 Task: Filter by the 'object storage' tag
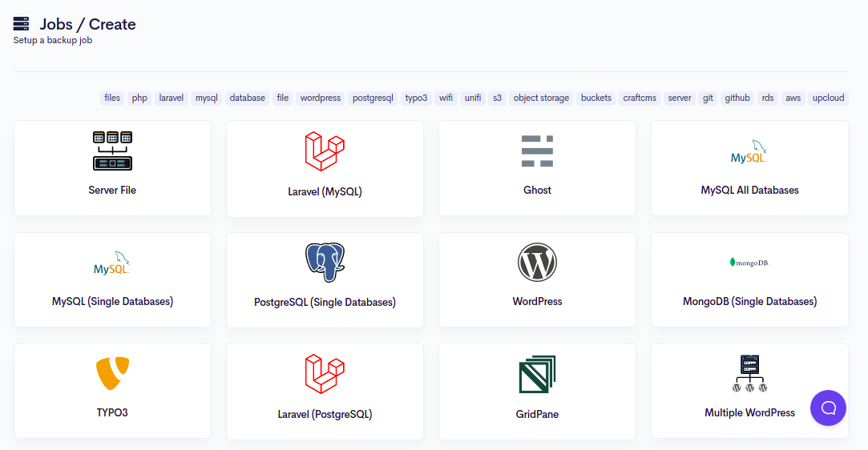coord(541,98)
